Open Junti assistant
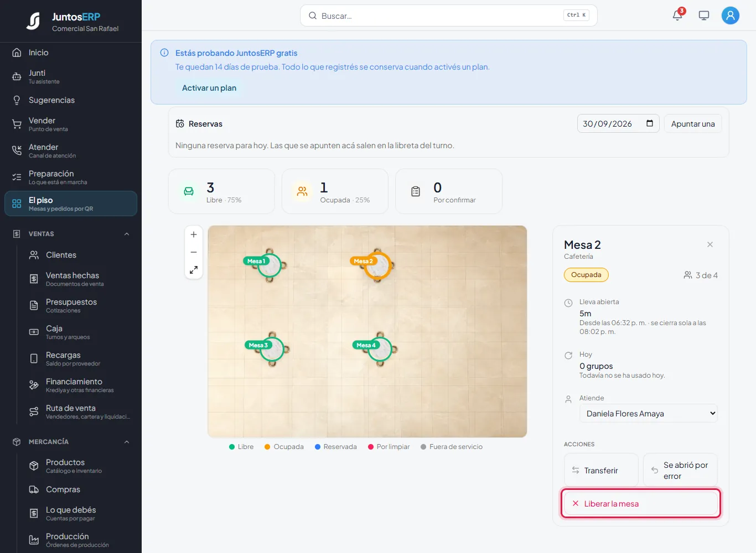 pyautogui.click(x=71, y=76)
